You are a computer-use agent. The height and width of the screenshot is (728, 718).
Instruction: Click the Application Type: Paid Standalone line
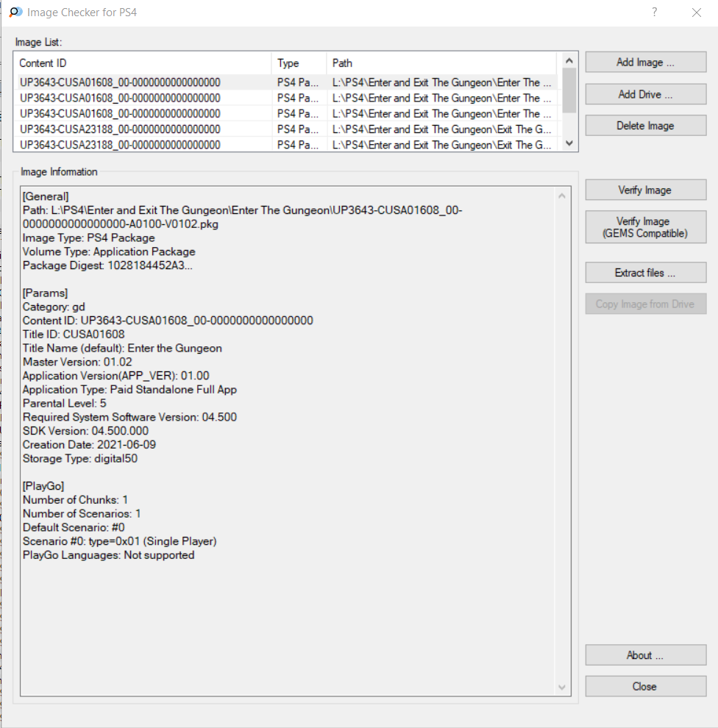129,390
